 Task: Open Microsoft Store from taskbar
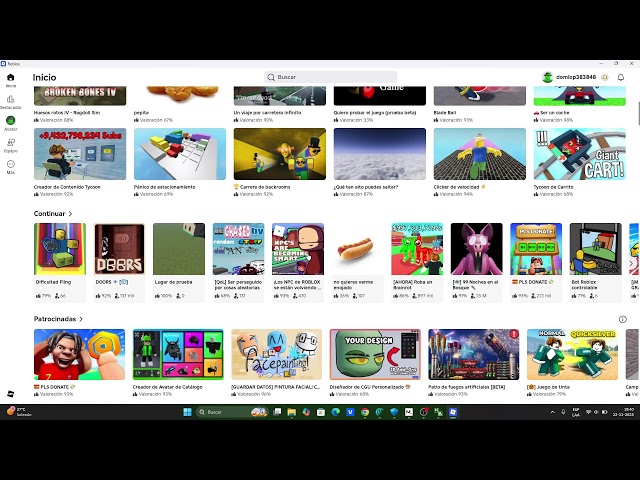tap(321, 412)
